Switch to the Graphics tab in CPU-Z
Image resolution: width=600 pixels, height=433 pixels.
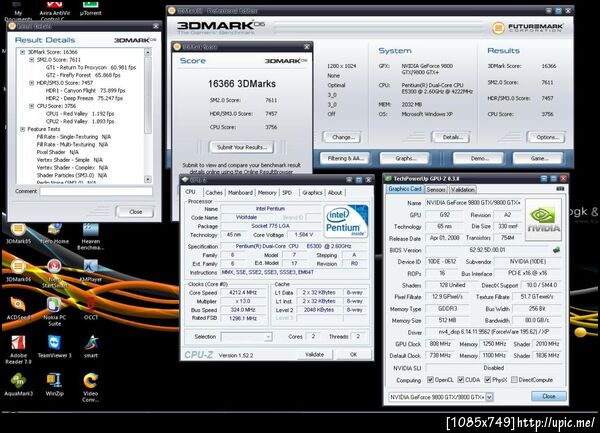(x=312, y=192)
